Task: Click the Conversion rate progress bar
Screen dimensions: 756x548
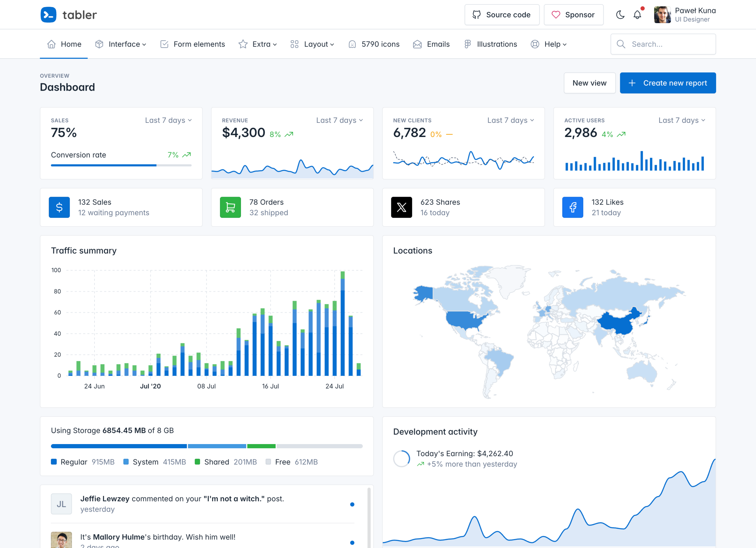Action: (121, 165)
